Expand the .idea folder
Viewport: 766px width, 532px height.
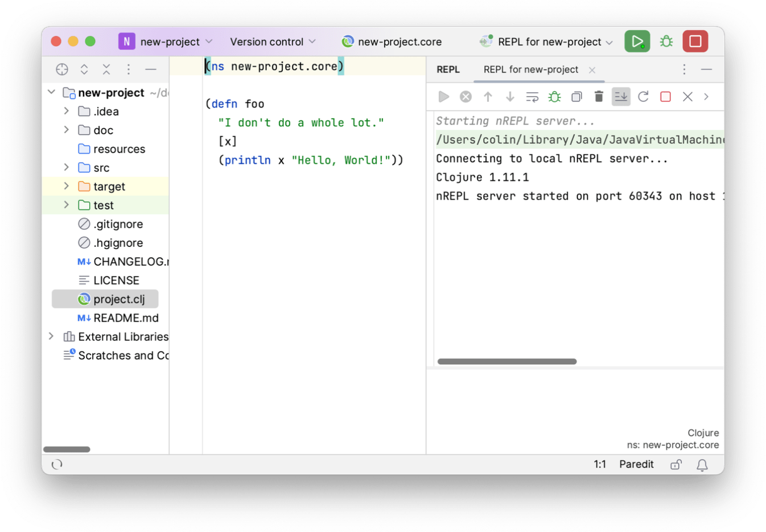pyautogui.click(x=67, y=111)
